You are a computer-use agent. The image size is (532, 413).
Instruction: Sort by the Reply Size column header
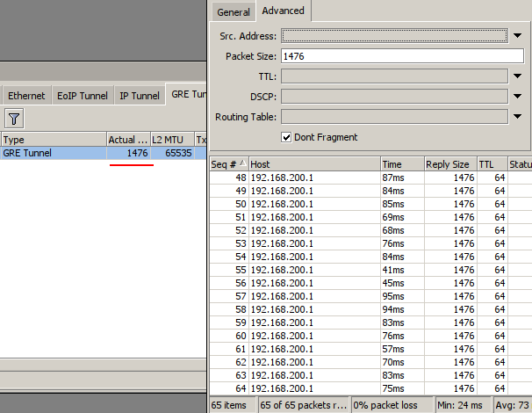click(451, 164)
